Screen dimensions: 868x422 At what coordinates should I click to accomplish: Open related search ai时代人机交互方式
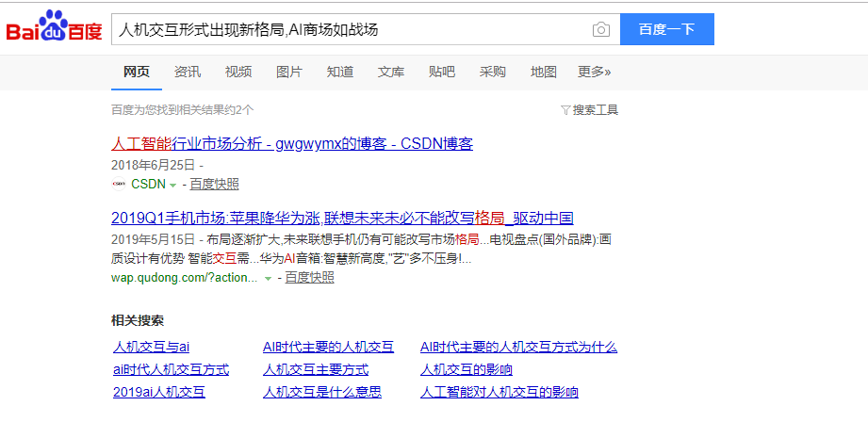point(171,369)
